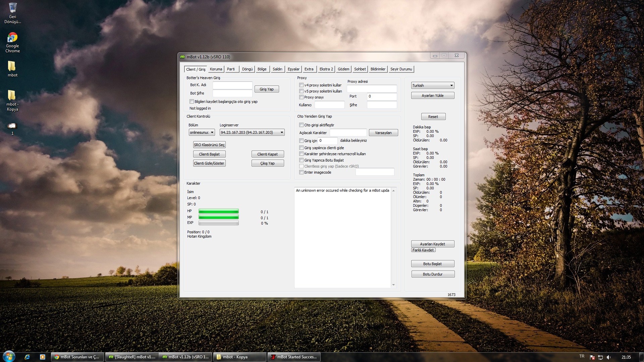Switch to the mBot v1.12b taskbar item
Image resolution: width=644 pixels, height=362 pixels.
(185, 357)
